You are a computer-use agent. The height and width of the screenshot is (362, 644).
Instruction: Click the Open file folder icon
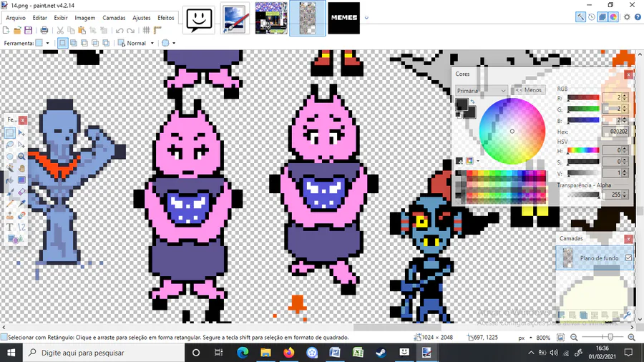click(x=17, y=30)
